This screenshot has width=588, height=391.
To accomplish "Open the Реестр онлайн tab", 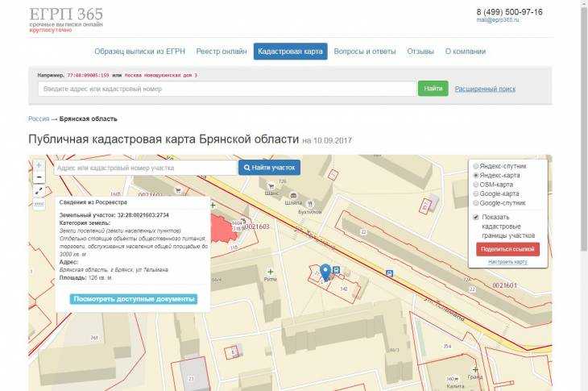I will click(222, 52).
